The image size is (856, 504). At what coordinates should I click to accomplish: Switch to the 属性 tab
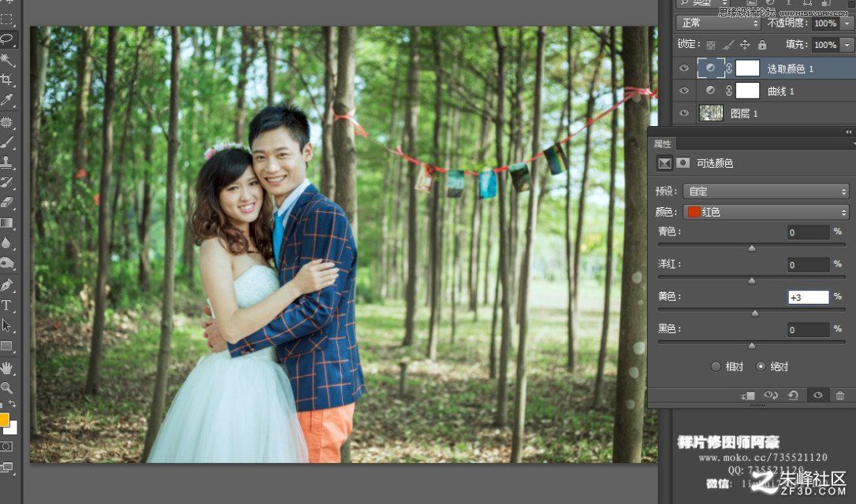[662, 143]
